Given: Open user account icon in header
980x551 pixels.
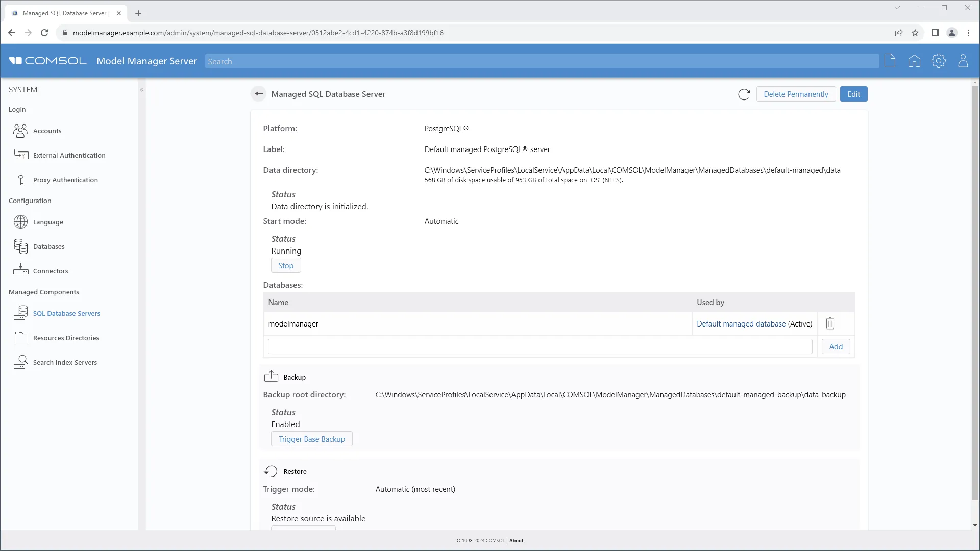Looking at the screenshot, I should [x=963, y=61].
